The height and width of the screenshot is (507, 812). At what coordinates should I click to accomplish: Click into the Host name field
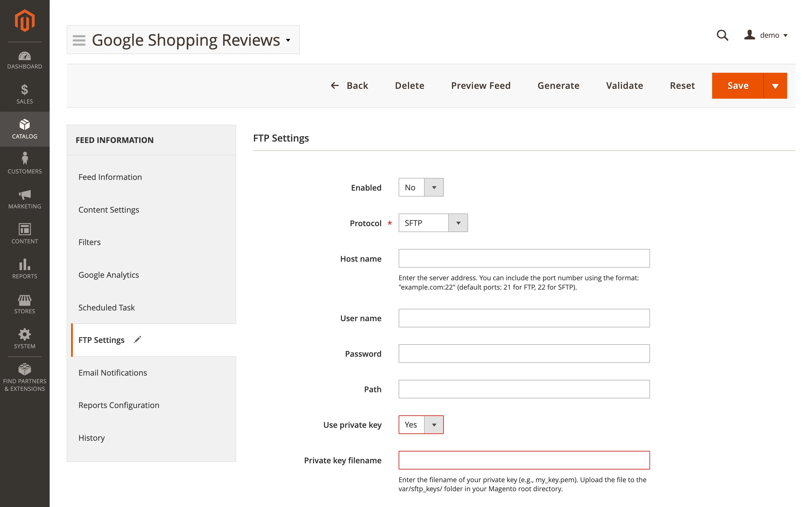click(524, 258)
